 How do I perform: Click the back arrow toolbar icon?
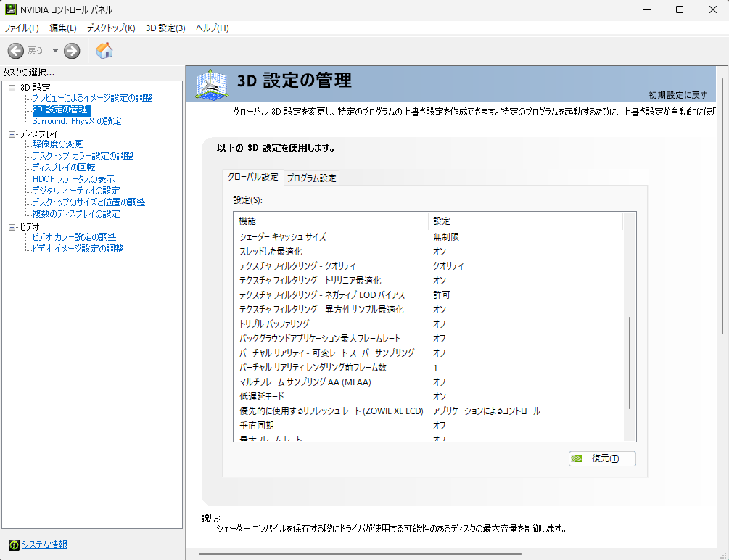pyautogui.click(x=16, y=51)
